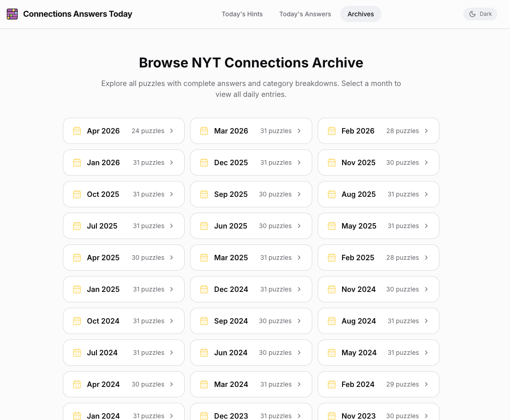Go to Today's Answers tab
Image resolution: width=510 pixels, height=420 pixels.
pyautogui.click(x=305, y=14)
